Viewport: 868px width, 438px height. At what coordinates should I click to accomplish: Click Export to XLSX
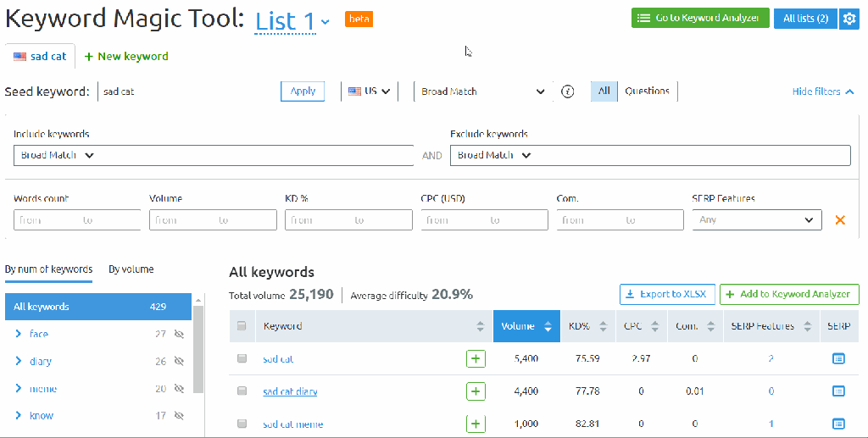(668, 294)
